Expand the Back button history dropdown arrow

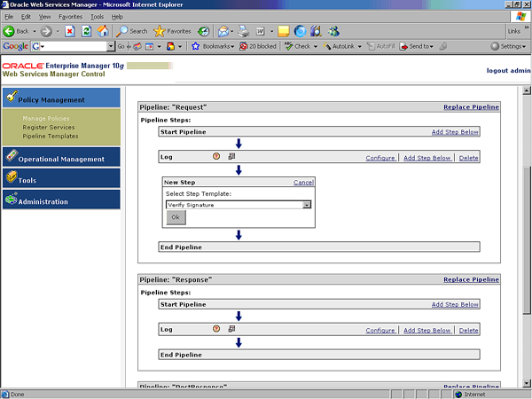[x=35, y=31]
